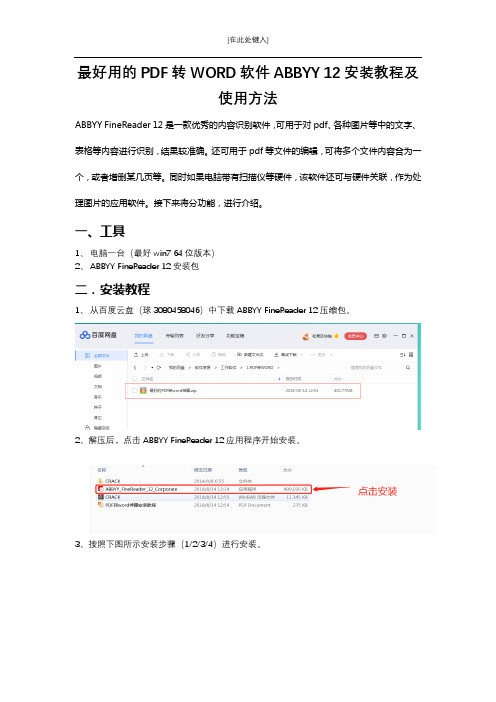Click the 名称 column header in file explorer
This screenshot has width=496, height=702.
point(102,470)
